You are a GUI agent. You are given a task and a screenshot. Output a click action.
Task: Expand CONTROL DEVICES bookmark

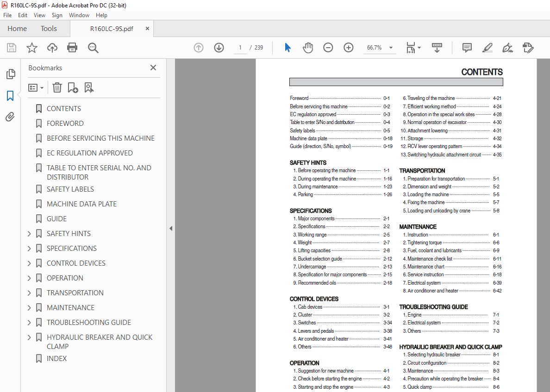(x=29, y=263)
